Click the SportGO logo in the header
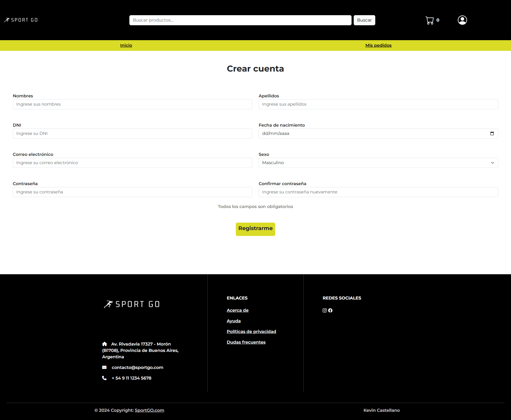Viewport: 511px width, 420px height. click(21, 20)
